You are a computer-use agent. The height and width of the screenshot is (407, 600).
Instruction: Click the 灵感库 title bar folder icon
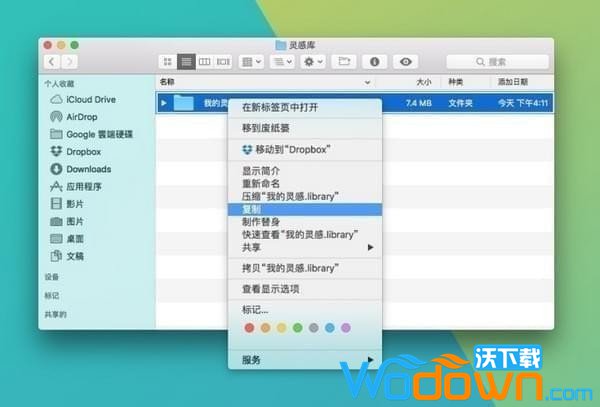click(x=281, y=45)
